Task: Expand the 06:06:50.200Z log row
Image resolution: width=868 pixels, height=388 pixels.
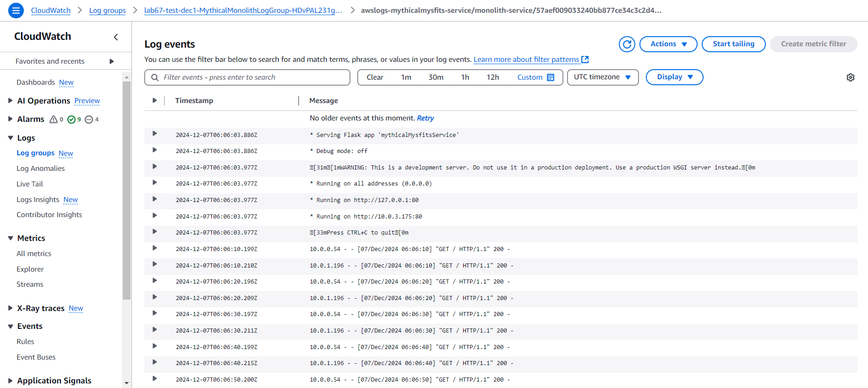Action: tap(155, 378)
